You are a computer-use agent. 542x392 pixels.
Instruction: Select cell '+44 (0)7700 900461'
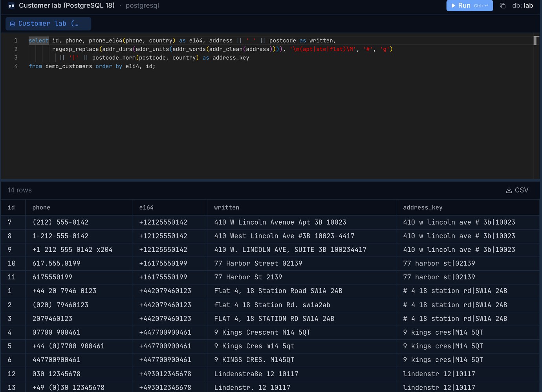[79, 346]
